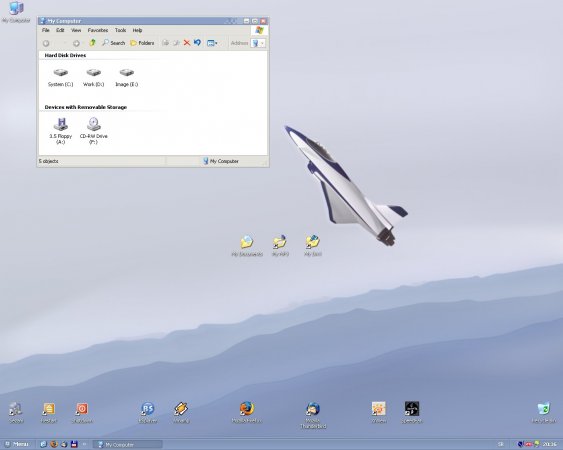
Task: Click the Search toolbar button
Action: click(113, 43)
